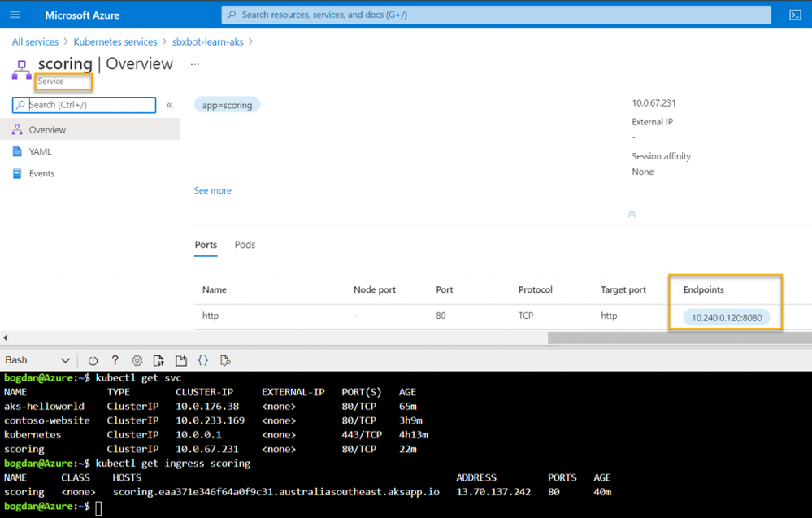Open YAML in the sidebar

40,151
